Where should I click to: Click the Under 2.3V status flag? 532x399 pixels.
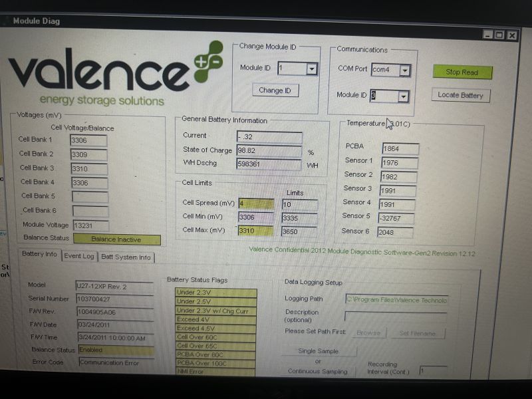click(216, 293)
